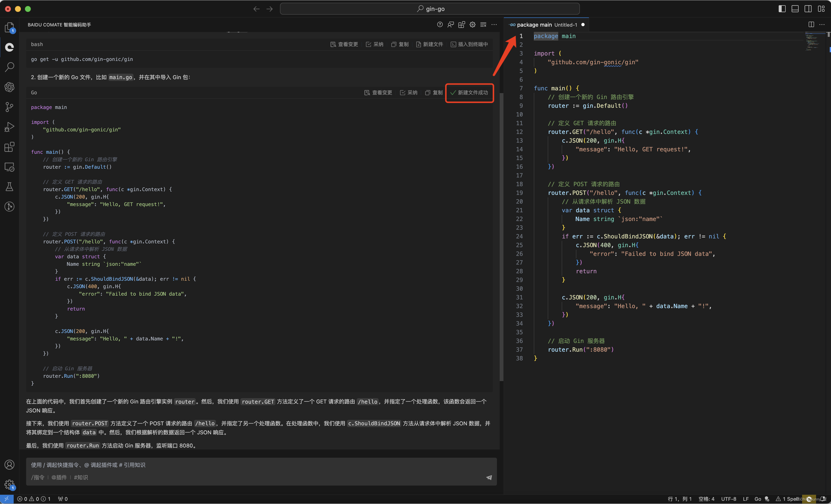Toggle the secondary sidebar layout button
Image resolution: width=831 pixels, height=504 pixels.
(x=808, y=9)
